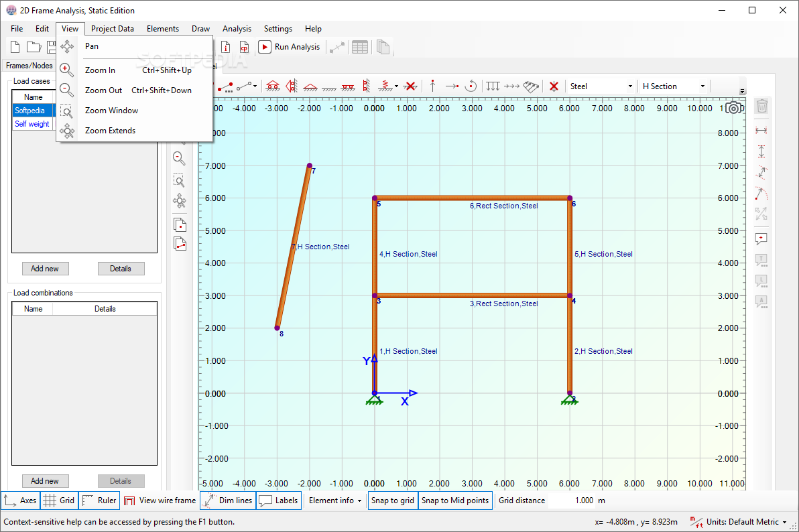
Task: Click Details under Load cases
Action: (x=121, y=269)
